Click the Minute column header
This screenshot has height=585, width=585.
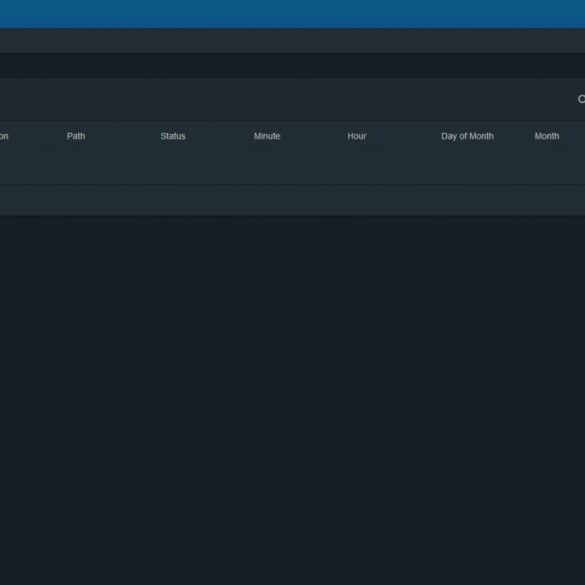click(267, 136)
